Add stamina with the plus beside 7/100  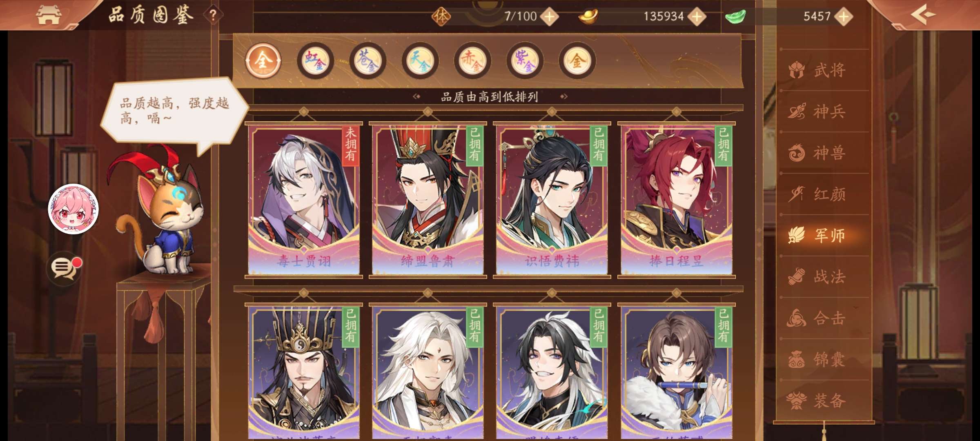(x=550, y=17)
